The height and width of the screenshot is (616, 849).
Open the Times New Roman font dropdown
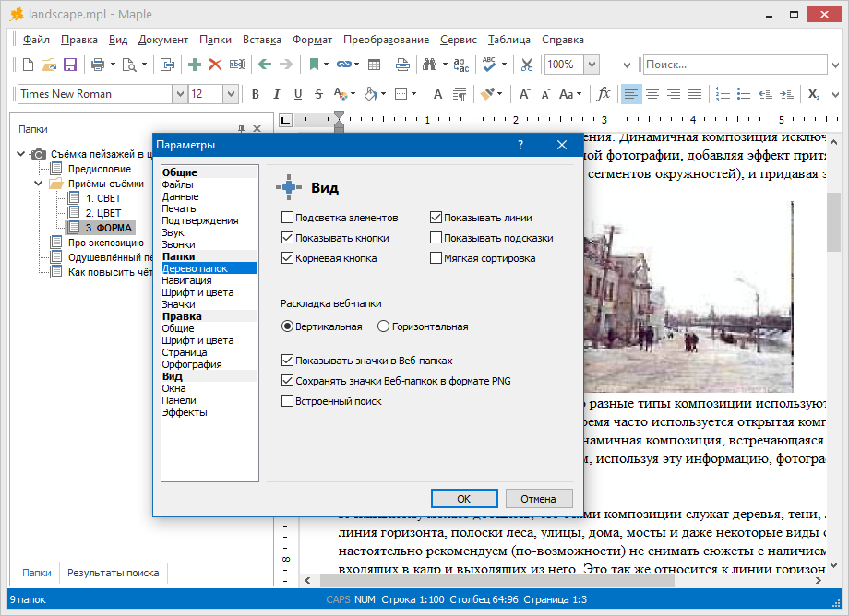[x=179, y=94]
